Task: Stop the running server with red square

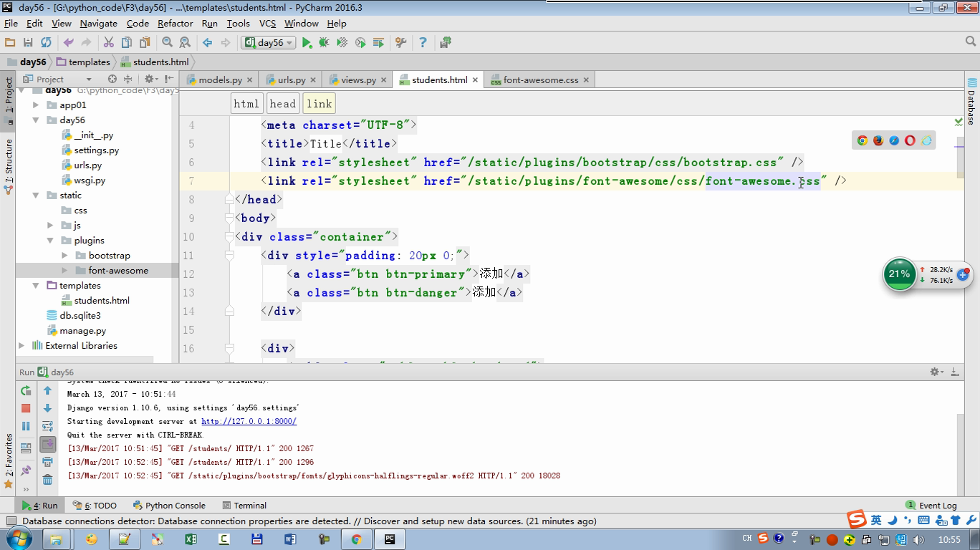Action: point(26,408)
